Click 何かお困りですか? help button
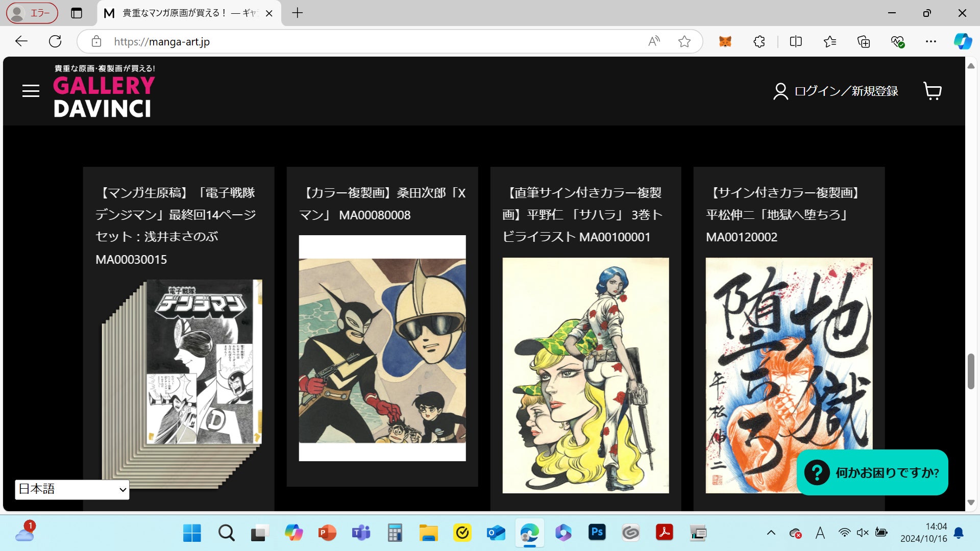980x551 pixels. coord(872,472)
